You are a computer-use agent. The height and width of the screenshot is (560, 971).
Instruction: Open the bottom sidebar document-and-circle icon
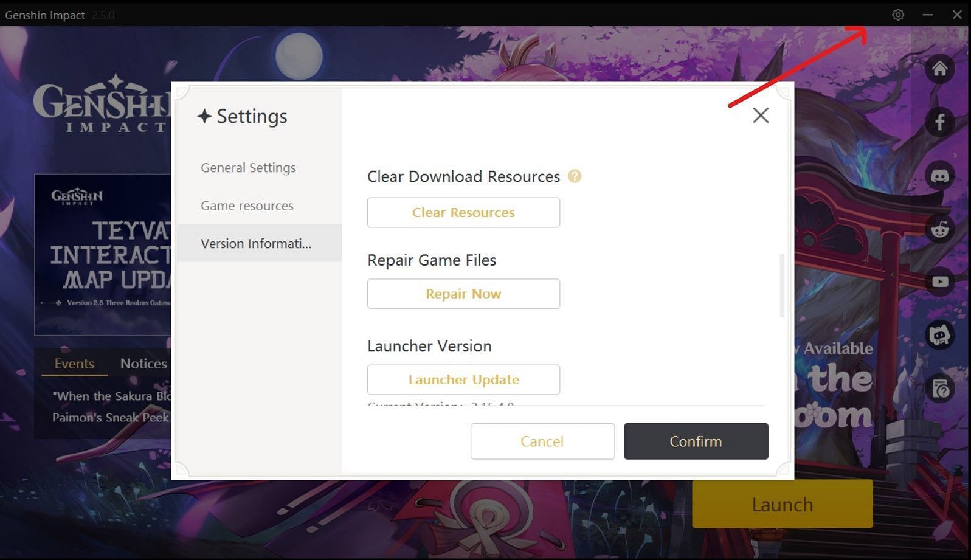coord(940,388)
